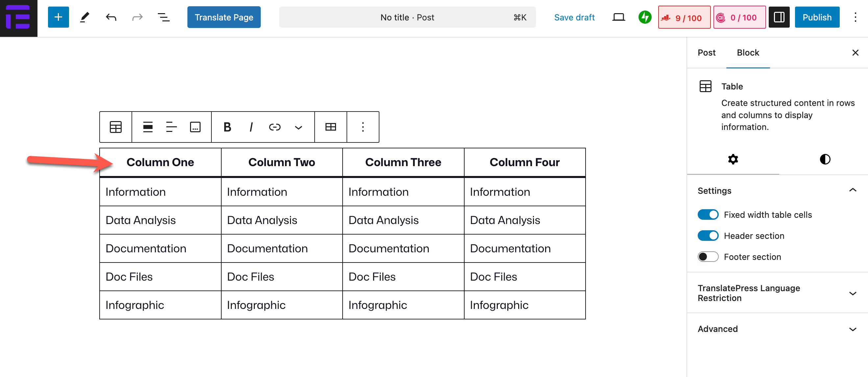
Task: Undo the last change
Action: pos(111,17)
